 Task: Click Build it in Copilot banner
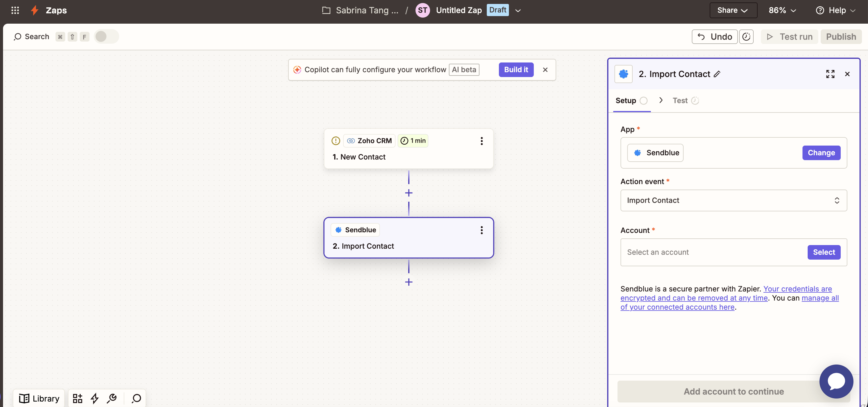516,70
